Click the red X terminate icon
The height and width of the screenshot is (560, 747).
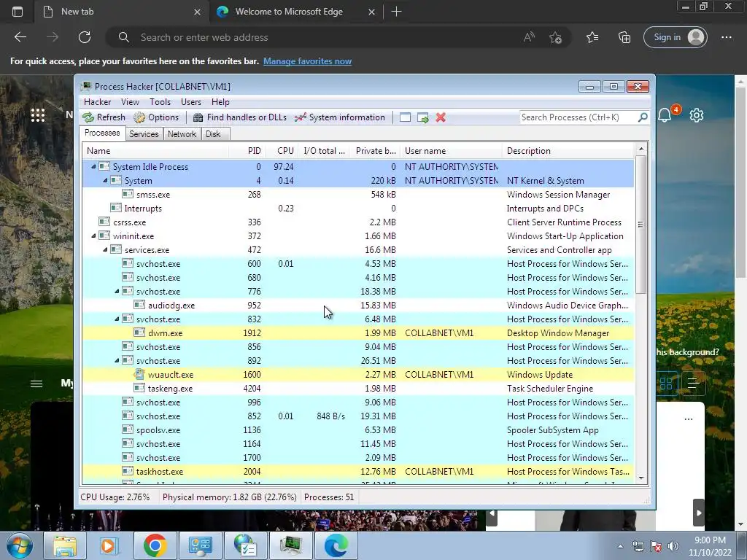click(x=441, y=117)
